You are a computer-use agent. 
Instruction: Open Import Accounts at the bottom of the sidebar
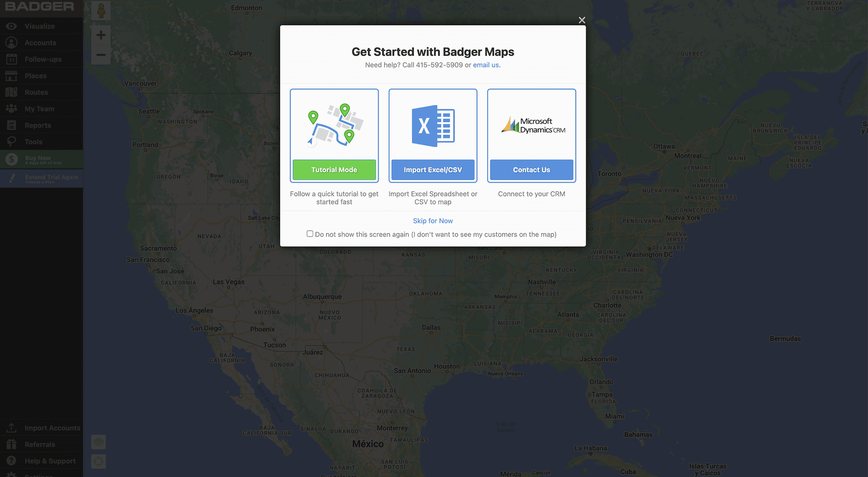(52, 428)
